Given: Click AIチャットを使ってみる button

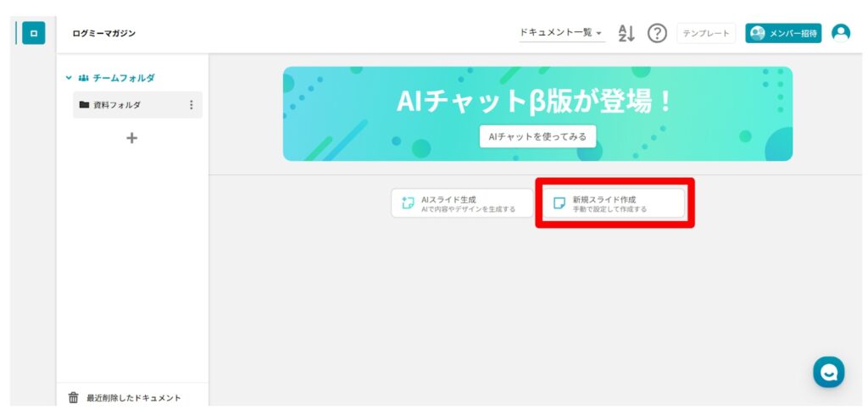Looking at the screenshot, I should pos(537,136).
